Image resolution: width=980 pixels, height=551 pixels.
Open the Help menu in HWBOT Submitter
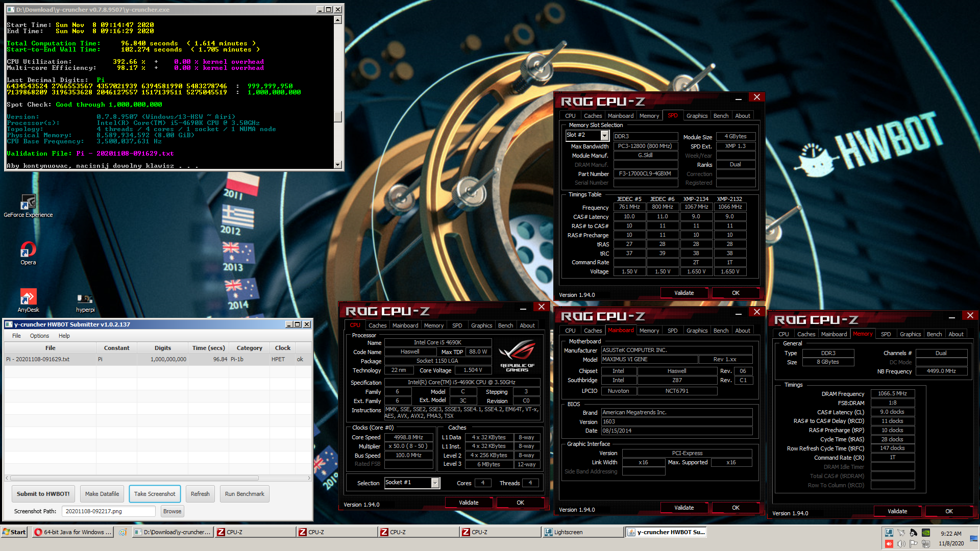(64, 336)
